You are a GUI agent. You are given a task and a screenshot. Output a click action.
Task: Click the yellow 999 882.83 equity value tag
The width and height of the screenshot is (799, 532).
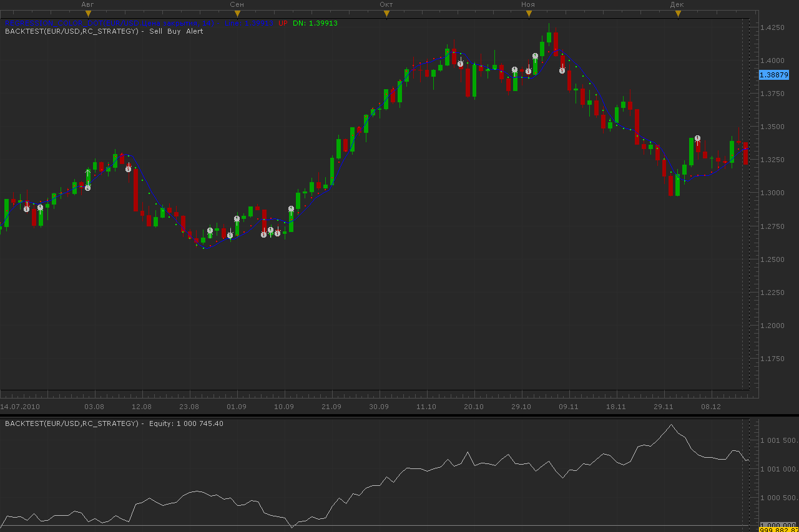pos(778,530)
